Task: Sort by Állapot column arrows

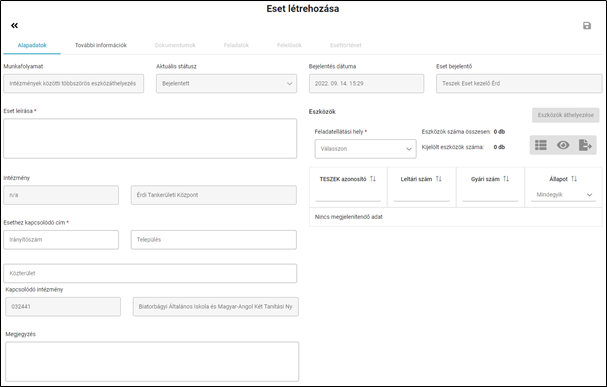Action: (574, 179)
